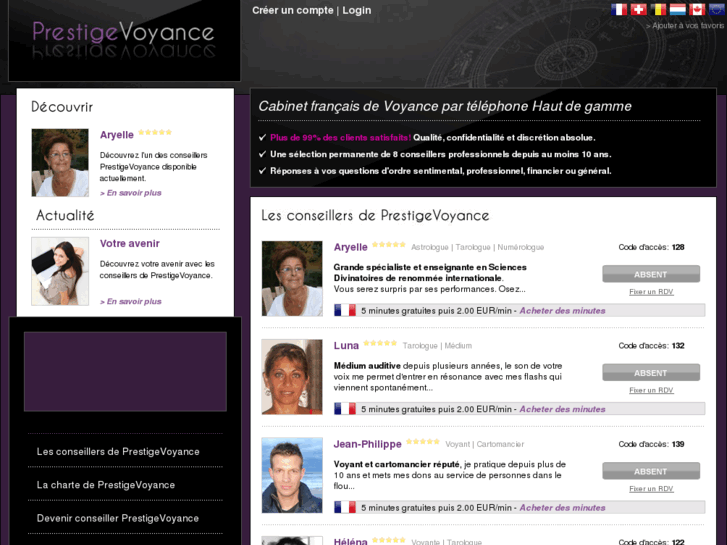727x545 pixels.
Task: Click ABSENT button for Jean-Philippe
Action: 651,471
